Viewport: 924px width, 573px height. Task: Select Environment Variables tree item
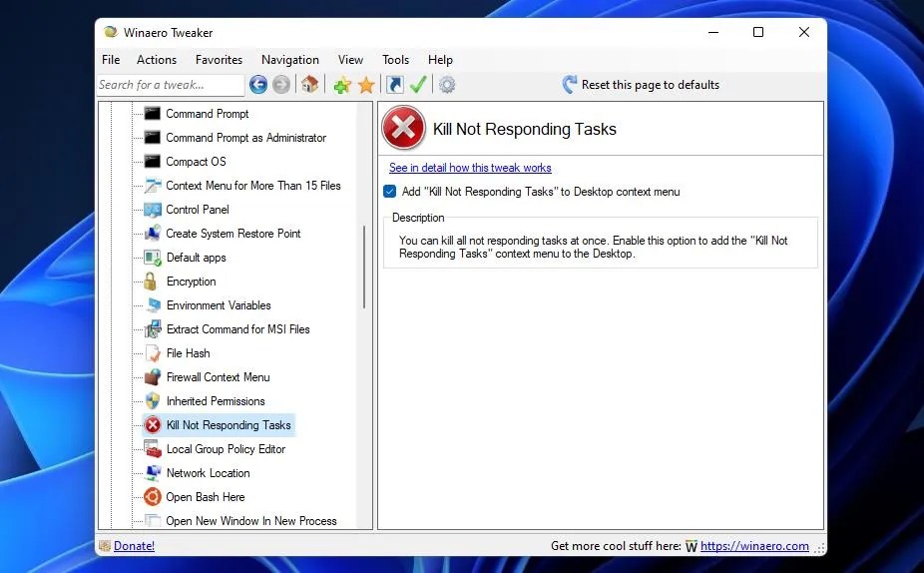point(219,304)
